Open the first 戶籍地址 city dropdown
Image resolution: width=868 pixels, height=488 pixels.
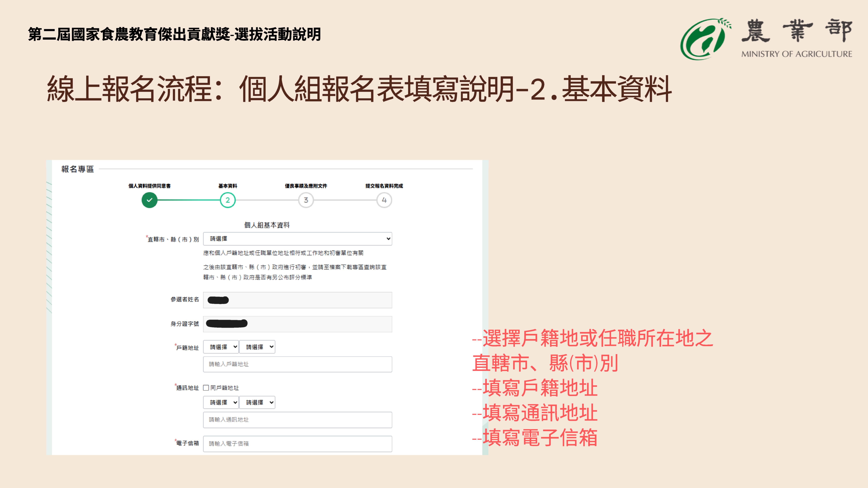coord(221,347)
